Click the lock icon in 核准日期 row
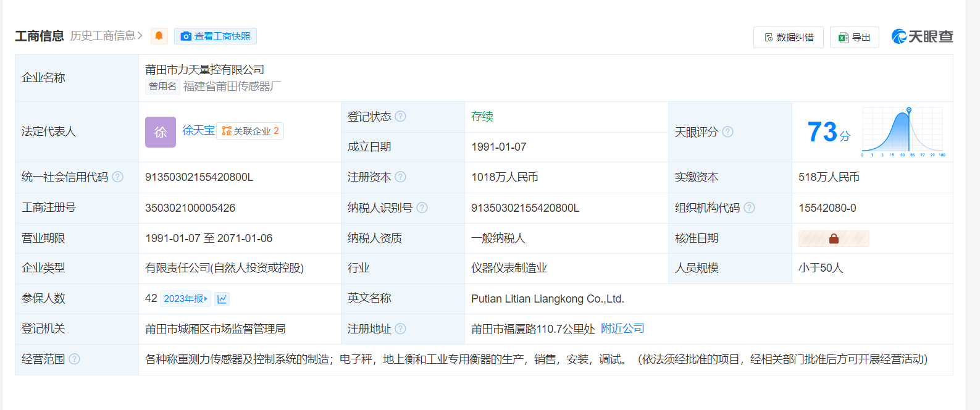The image size is (980, 410). 834,238
